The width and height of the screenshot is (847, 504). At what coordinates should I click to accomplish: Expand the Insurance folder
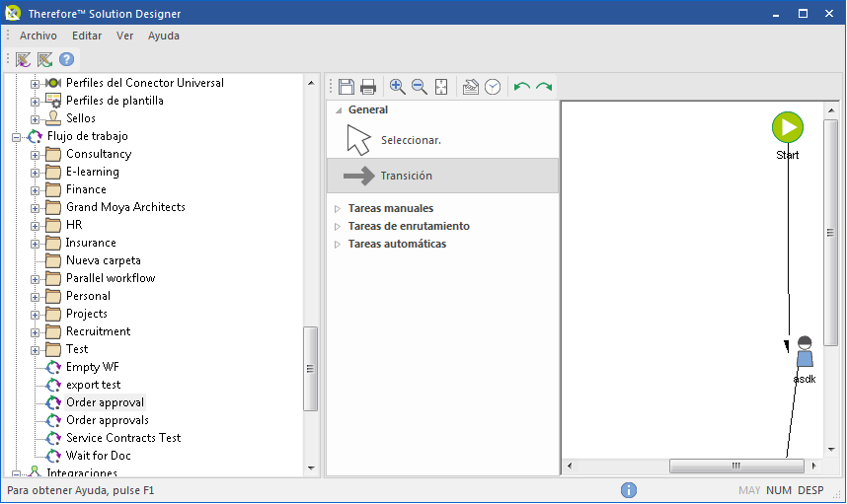(x=35, y=244)
